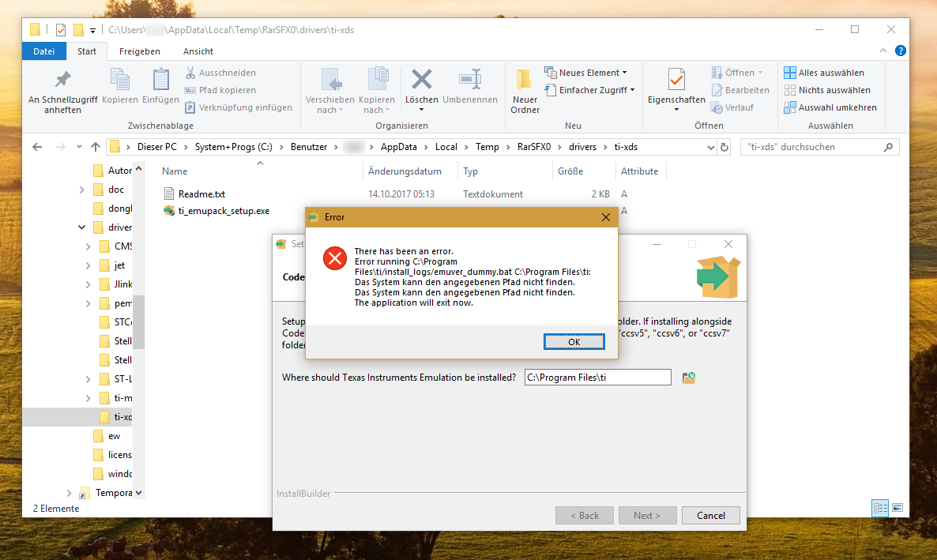Click Quick Access properties checkmark icon
937x560 pixels.
click(60, 30)
